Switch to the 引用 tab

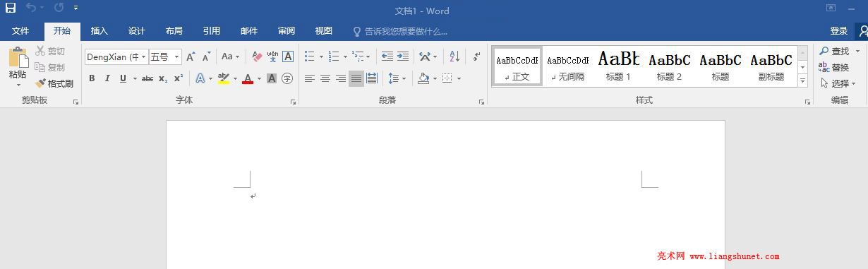[x=212, y=31]
